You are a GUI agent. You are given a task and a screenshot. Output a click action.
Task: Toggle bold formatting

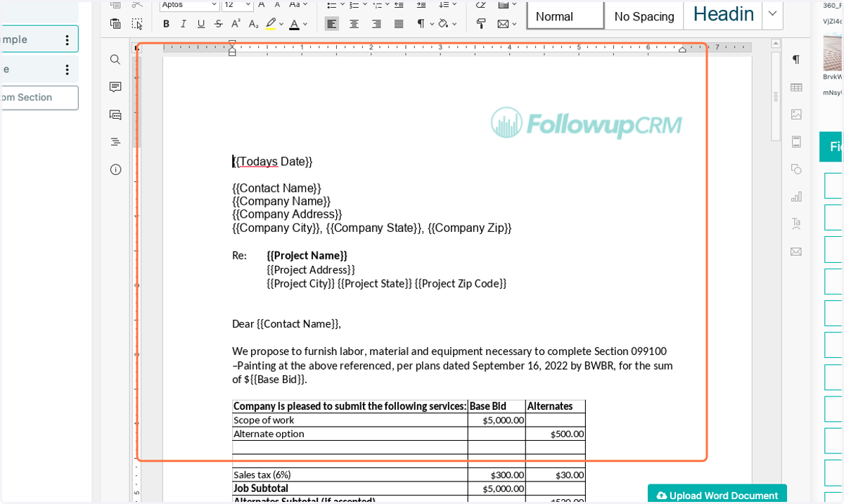click(x=166, y=24)
